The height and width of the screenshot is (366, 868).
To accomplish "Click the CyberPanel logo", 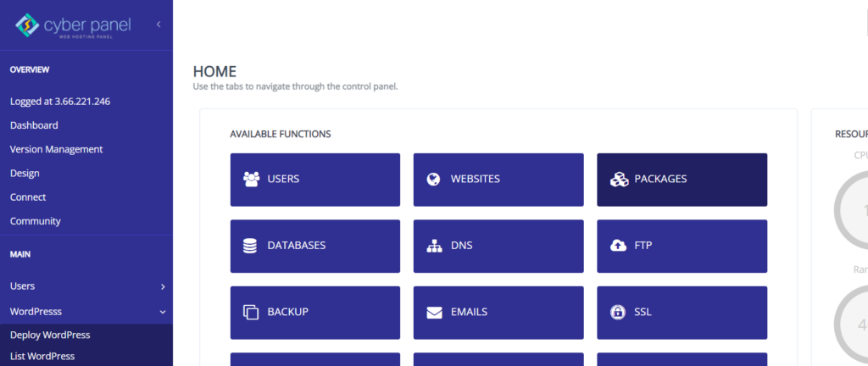I will [74, 26].
